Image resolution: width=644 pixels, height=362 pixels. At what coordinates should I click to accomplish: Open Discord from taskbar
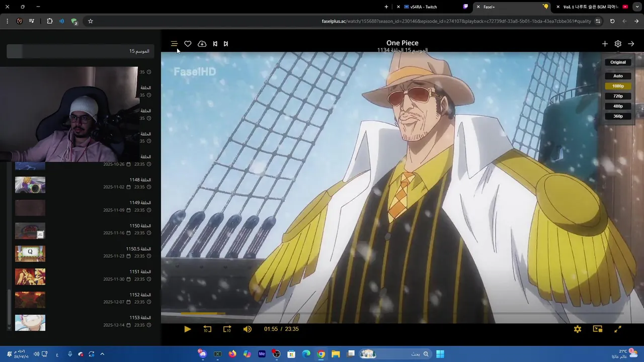[x=203, y=354]
